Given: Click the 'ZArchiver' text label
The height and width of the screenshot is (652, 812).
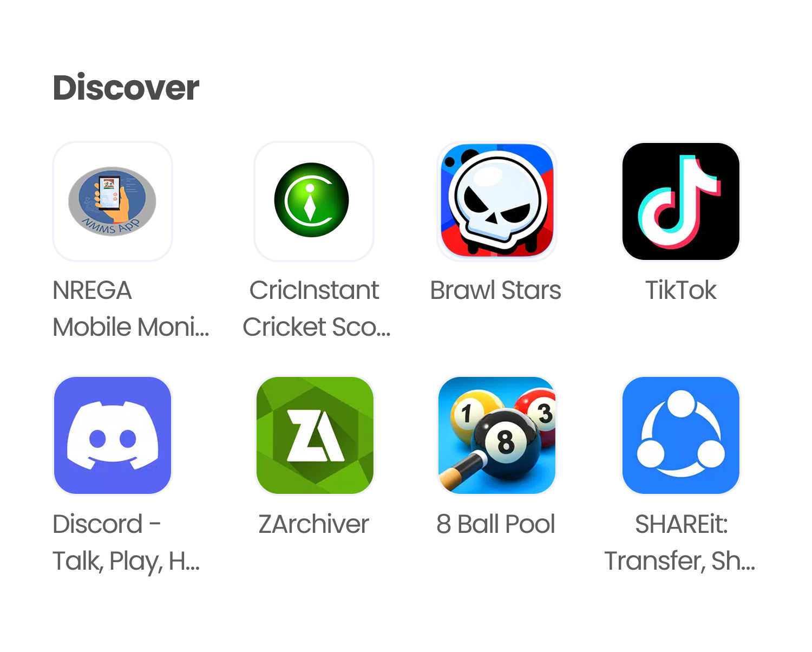Looking at the screenshot, I should click(313, 524).
